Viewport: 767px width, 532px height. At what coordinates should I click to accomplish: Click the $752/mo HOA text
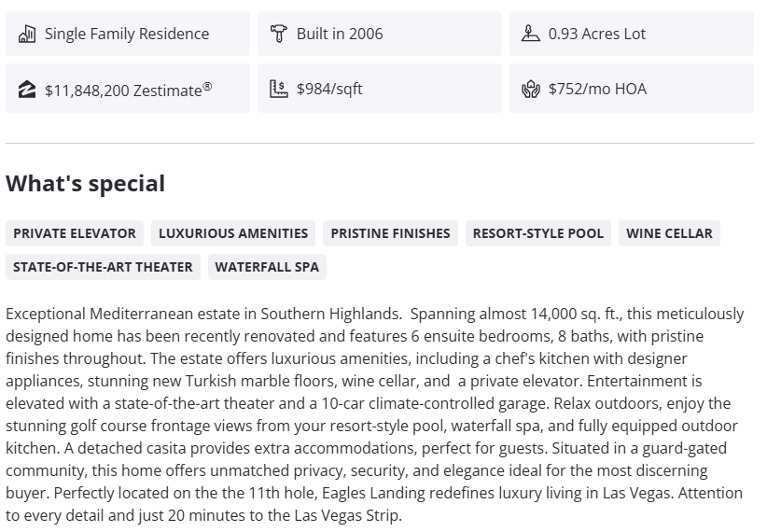click(x=597, y=89)
